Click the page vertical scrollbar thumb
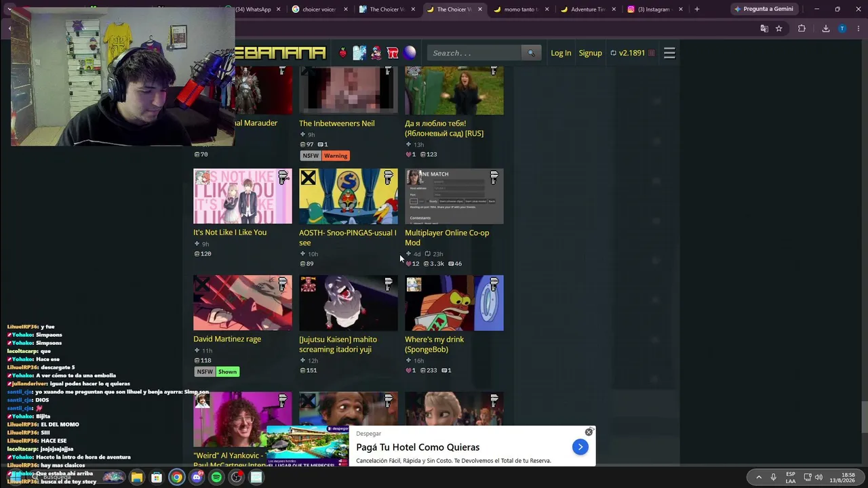 (x=864, y=417)
